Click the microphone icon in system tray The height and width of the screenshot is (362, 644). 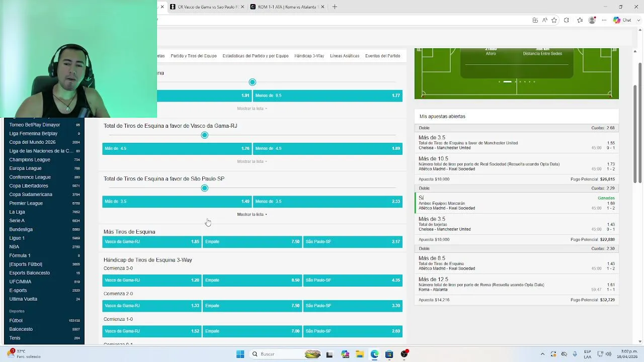(x=575, y=354)
